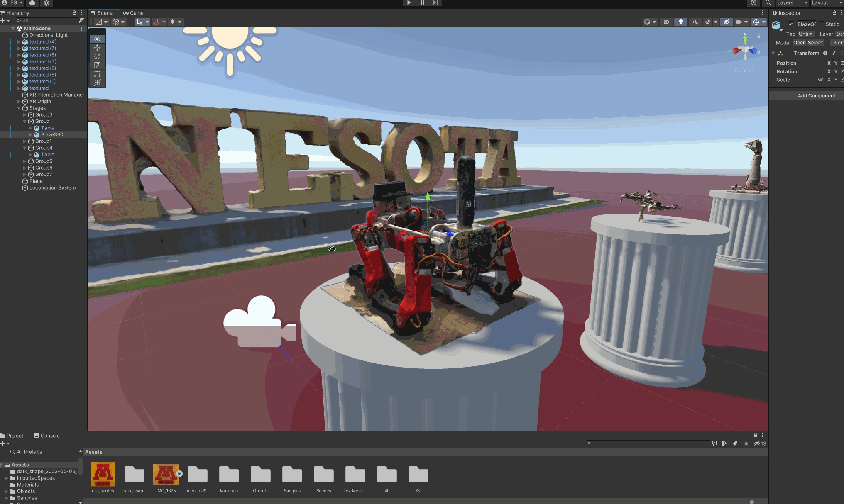Click the Open model button
This screenshot has height=504, width=844.
click(x=799, y=43)
